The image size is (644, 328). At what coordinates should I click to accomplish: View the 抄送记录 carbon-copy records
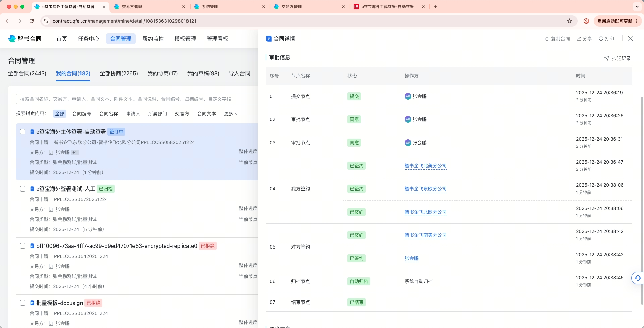[x=618, y=58]
